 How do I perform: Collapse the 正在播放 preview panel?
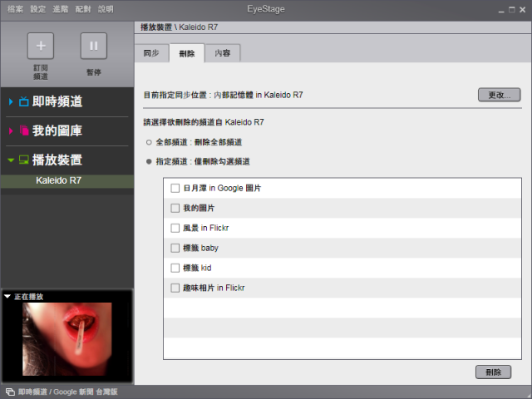point(7,296)
